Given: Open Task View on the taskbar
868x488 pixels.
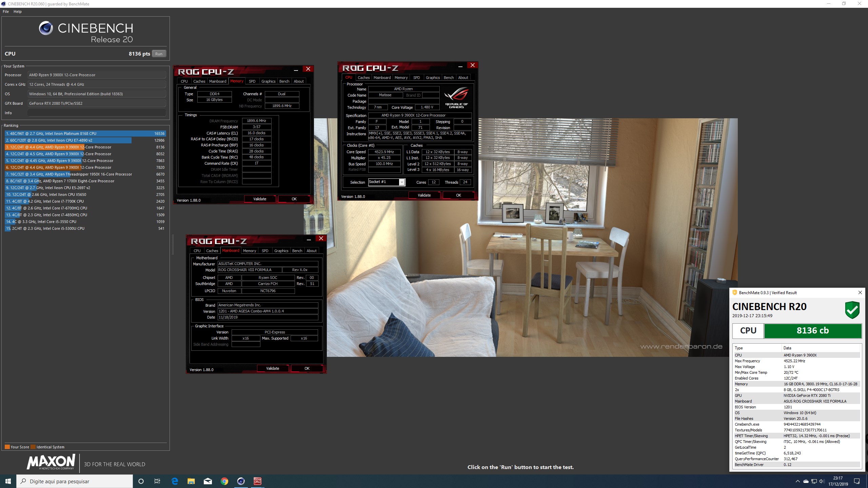Looking at the screenshot, I should click(157, 481).
